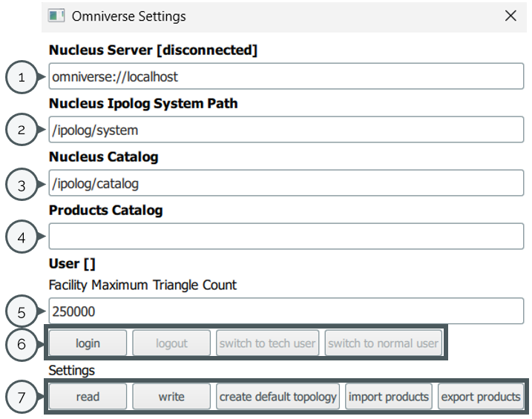The height and width of the screenshot is (419, 532).
Task: Read the settings with the read button
Action: 88,396
